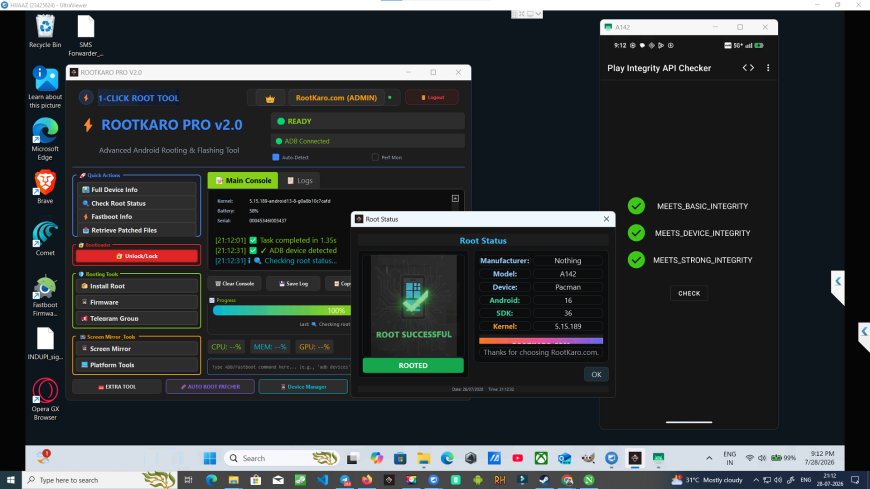Click Retrieve Patched Files
Viewport: 870px width, 489px height.
pos(138,230)
